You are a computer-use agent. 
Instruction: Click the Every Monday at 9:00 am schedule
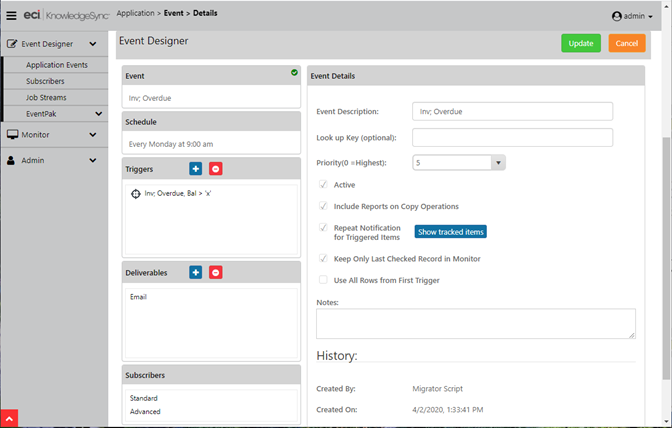pos(171,144)
